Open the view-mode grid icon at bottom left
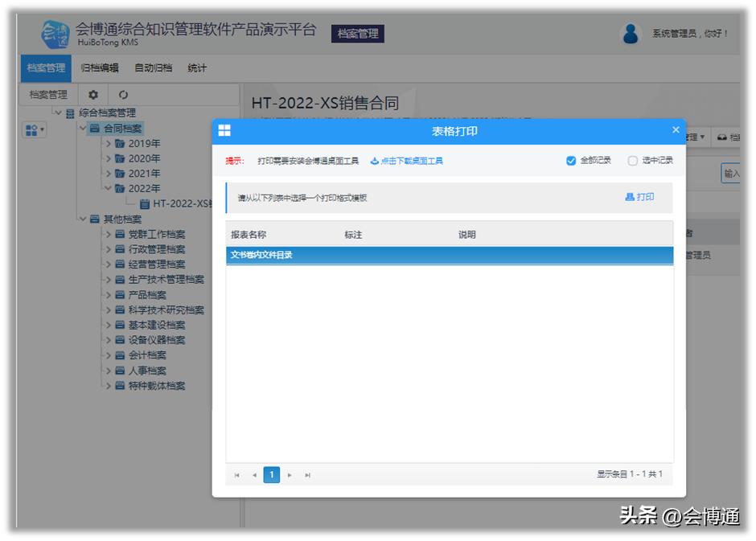 coord(32,130)
